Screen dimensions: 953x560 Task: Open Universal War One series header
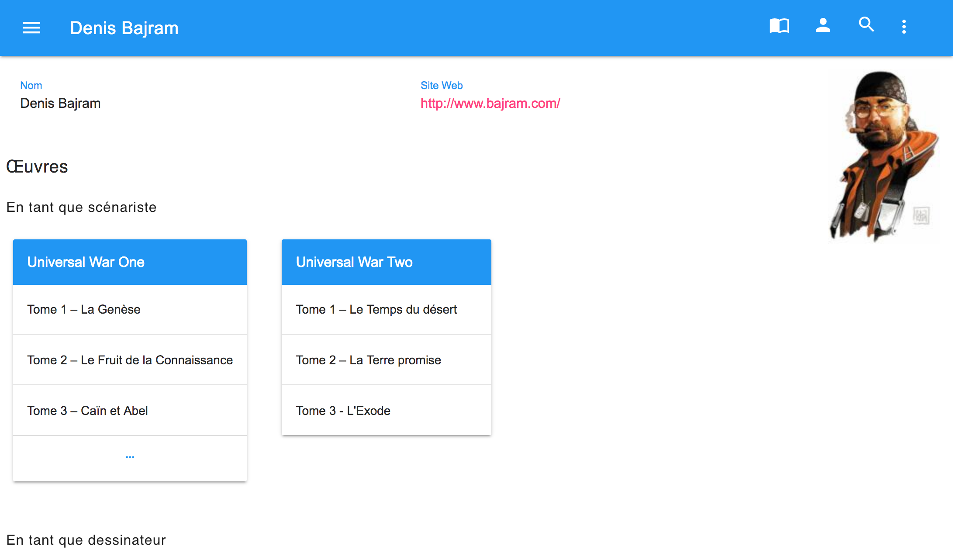130,262
